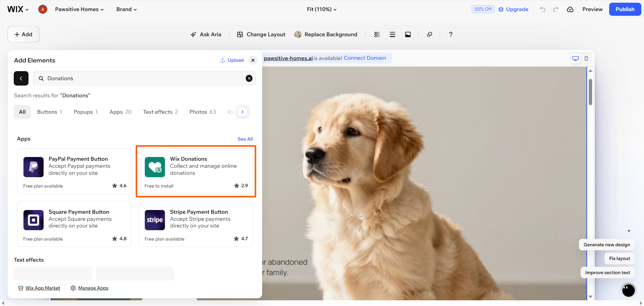Open the WIX logo menu
The height and width of the screenshot is (306, 644).
[x=18, y=9]
